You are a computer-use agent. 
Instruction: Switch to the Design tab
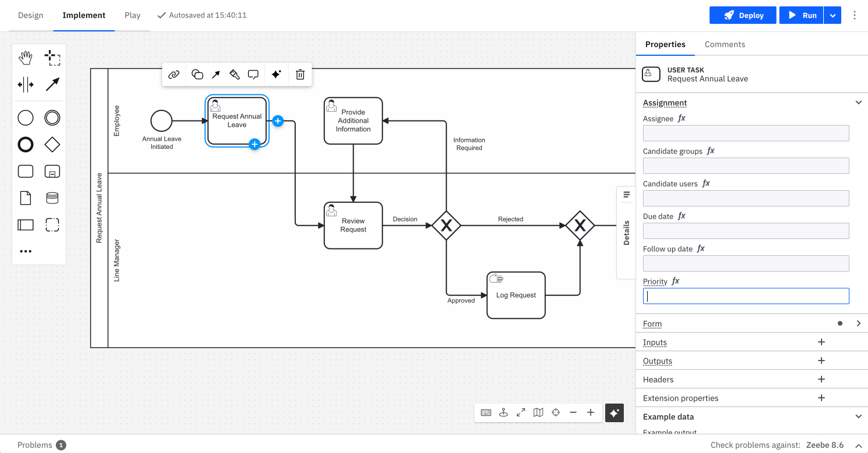(30, 15)
